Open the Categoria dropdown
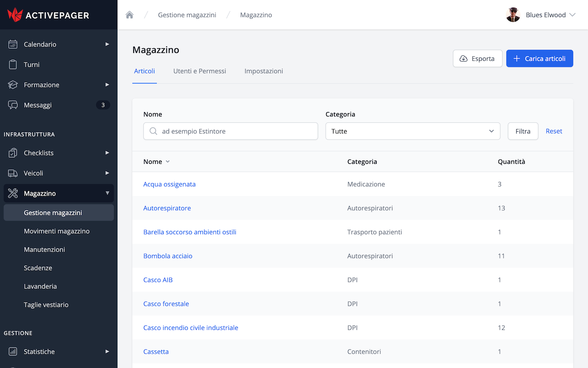 [413, 131]
